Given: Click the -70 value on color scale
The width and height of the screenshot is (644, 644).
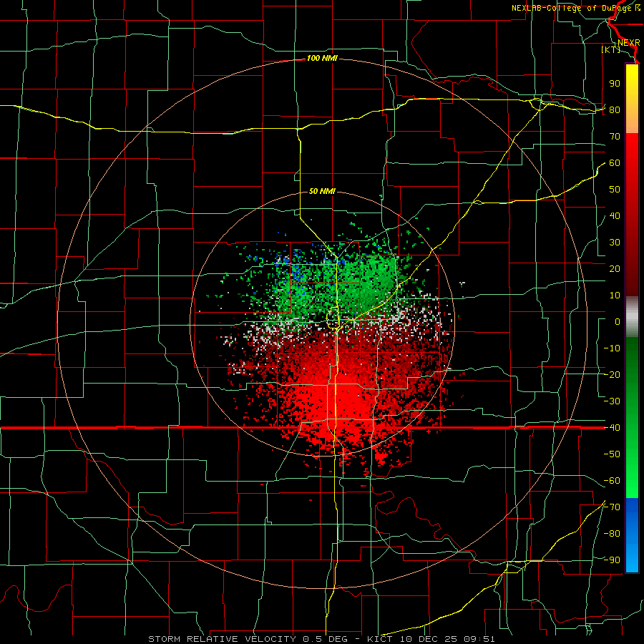Looking at the screenshot, I should 612,507.
